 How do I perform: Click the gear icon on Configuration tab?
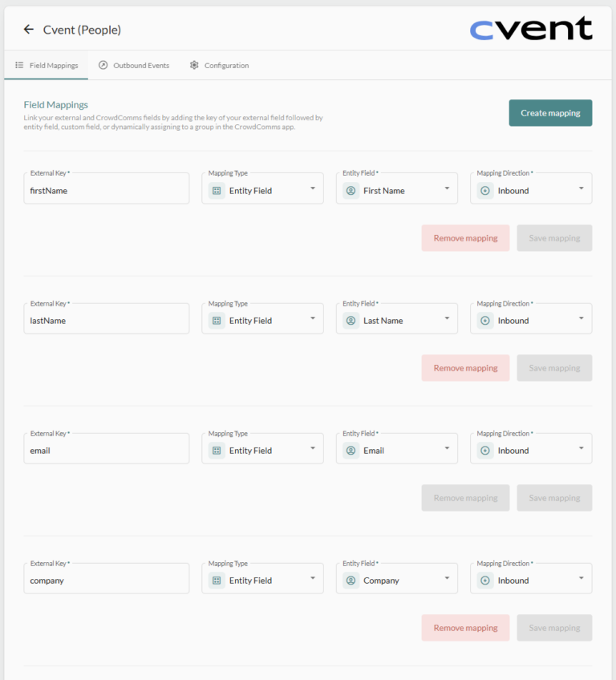[x=194, y=65]
